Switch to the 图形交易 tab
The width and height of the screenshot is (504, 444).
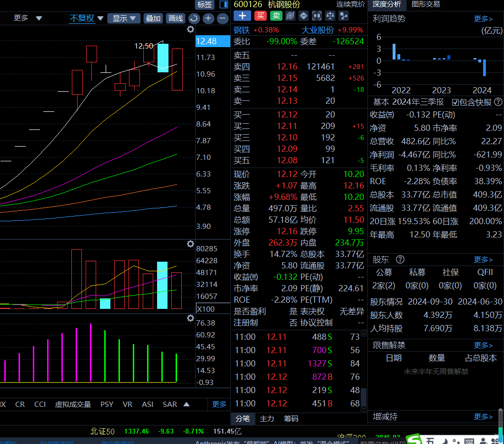click(425, 4)
